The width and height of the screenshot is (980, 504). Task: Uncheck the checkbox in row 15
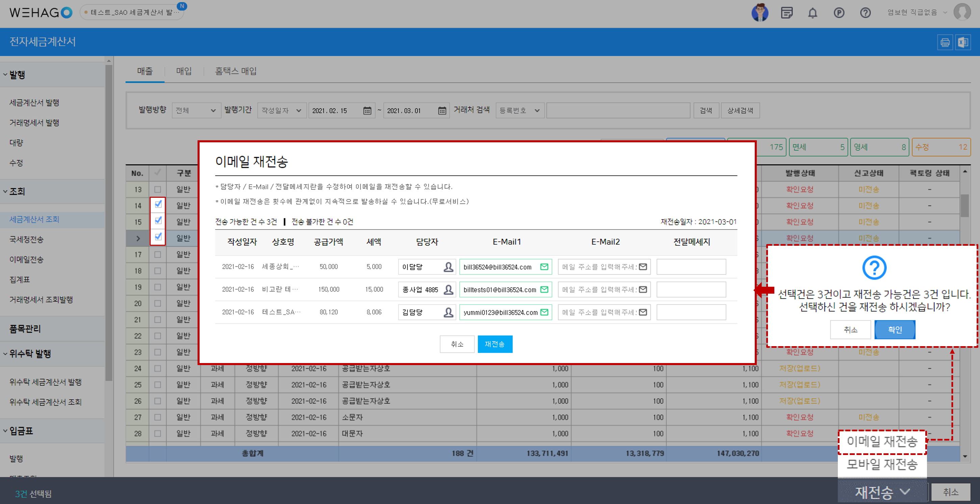158,221
